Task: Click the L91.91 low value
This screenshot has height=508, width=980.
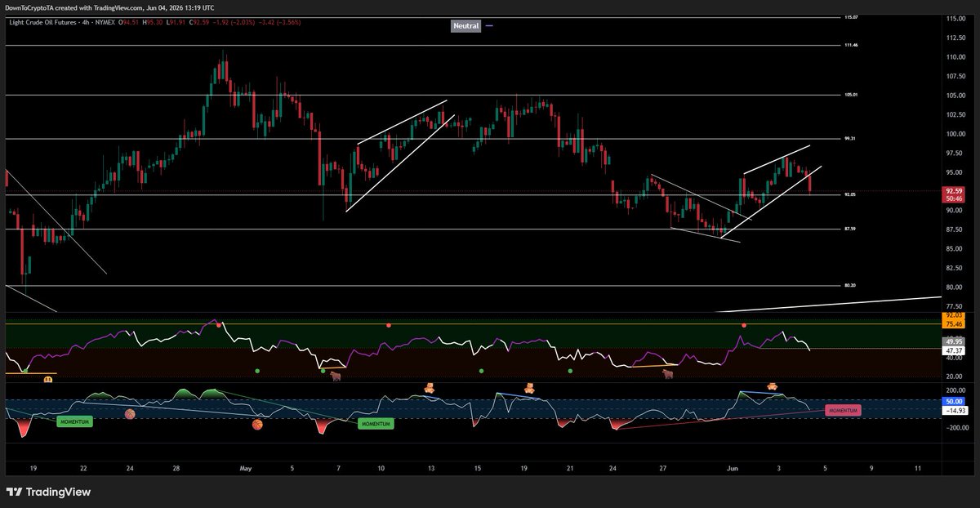Action: (x=176, y=22)
